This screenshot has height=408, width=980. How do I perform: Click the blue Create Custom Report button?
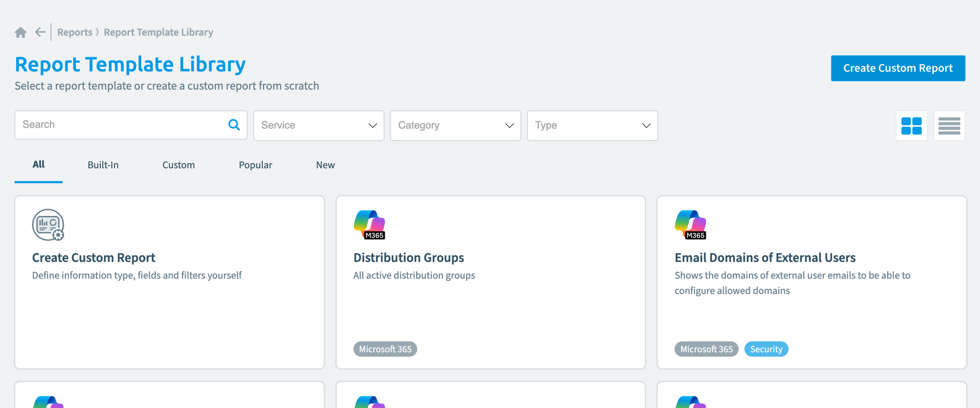click(x=898, y=68)
